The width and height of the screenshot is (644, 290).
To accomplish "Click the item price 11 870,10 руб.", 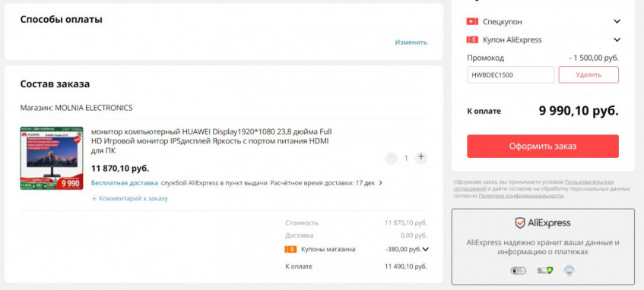I will pos(120,169).
